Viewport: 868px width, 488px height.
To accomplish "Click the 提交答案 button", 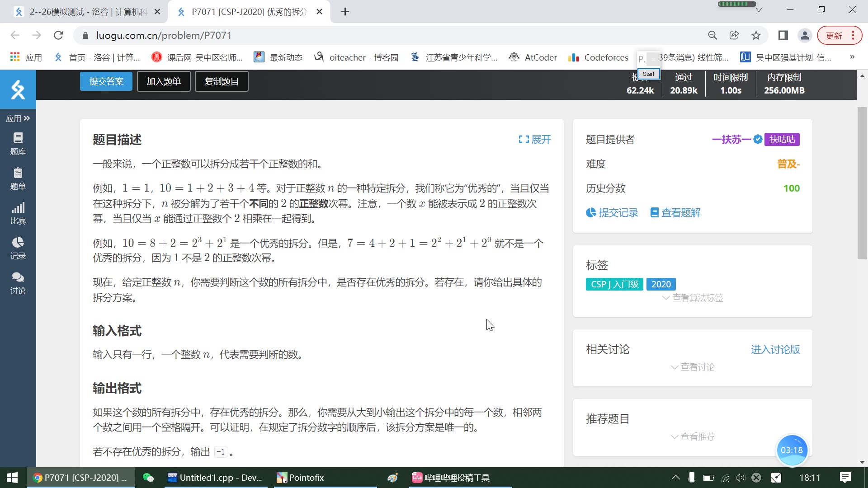I will tap(106, 81).
